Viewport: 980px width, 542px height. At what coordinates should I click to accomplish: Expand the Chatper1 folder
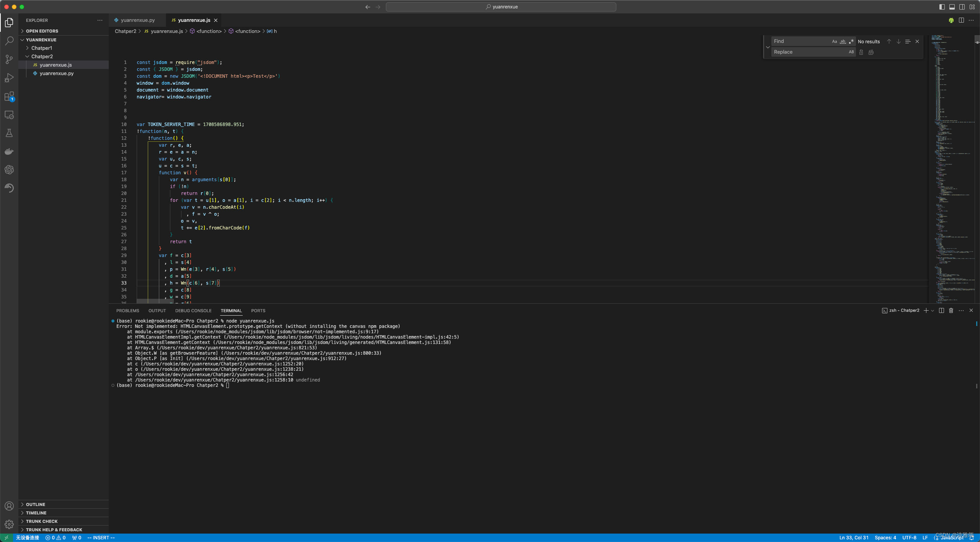tap(64, 48)
